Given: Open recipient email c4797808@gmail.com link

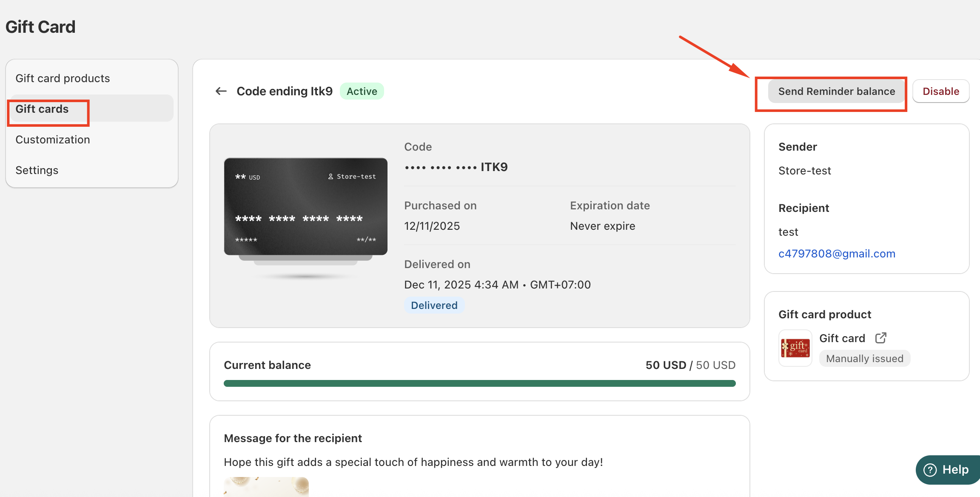Looking at the screenshot, I should [837, 254].
